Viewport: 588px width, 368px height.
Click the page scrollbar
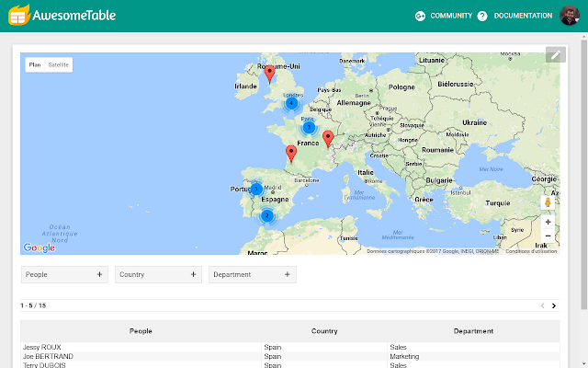[x=584, y=174]
